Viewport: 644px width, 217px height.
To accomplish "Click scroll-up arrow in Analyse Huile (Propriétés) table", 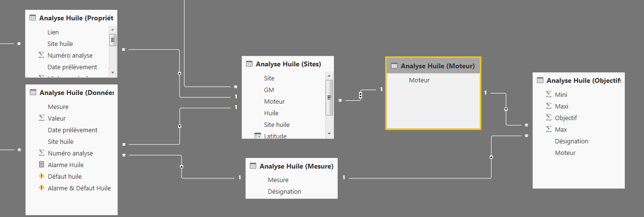I will pyautogui.click(x=113, y=29).
